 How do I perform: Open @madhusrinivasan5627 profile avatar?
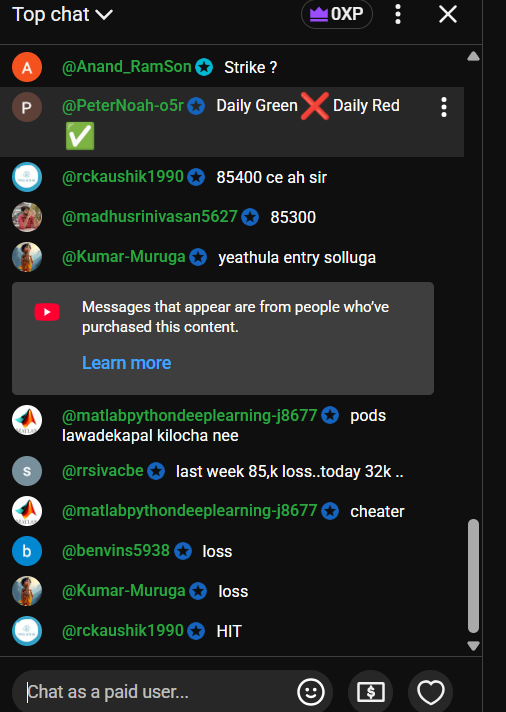pos(27,217)
